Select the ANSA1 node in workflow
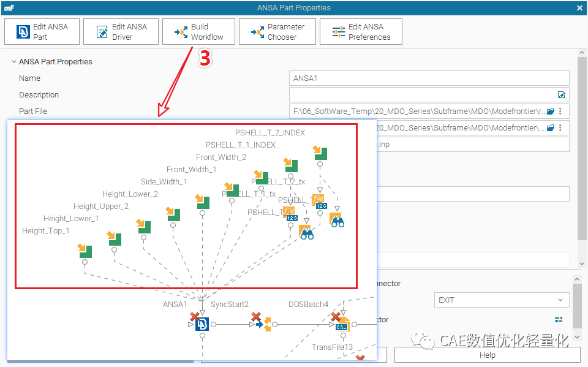The height and width of the screenshot is (367, 588). 202,324
